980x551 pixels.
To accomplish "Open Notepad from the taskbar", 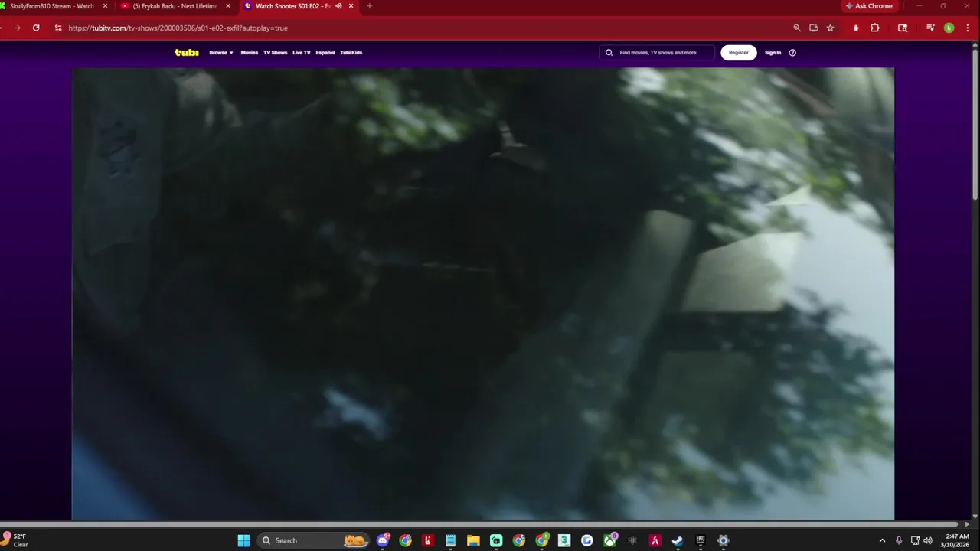I will 451,540.
